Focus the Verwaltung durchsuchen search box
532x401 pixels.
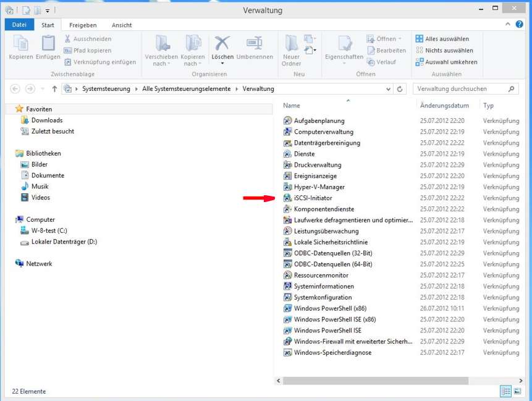click(x=465, y=89)
